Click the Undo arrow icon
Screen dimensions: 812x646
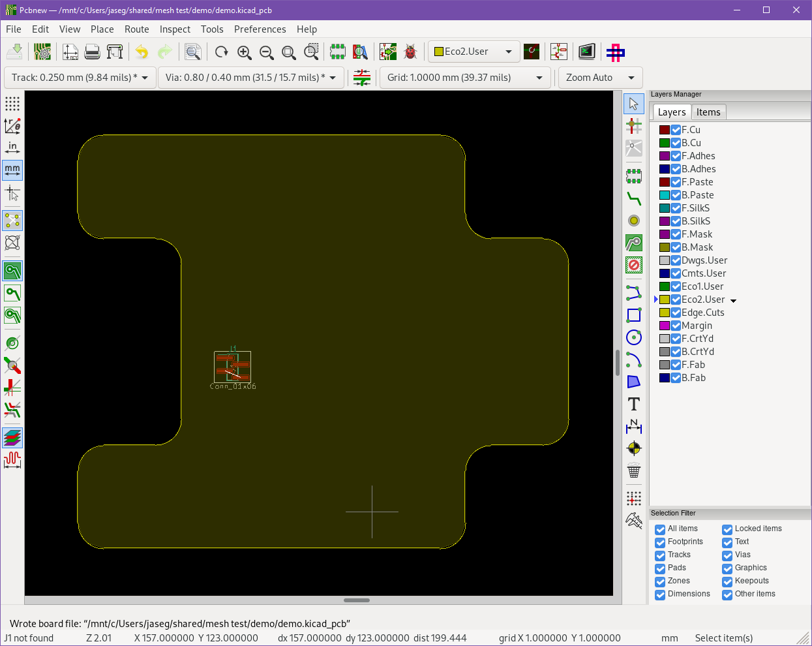pyautogui.click(x=142, y=52)
